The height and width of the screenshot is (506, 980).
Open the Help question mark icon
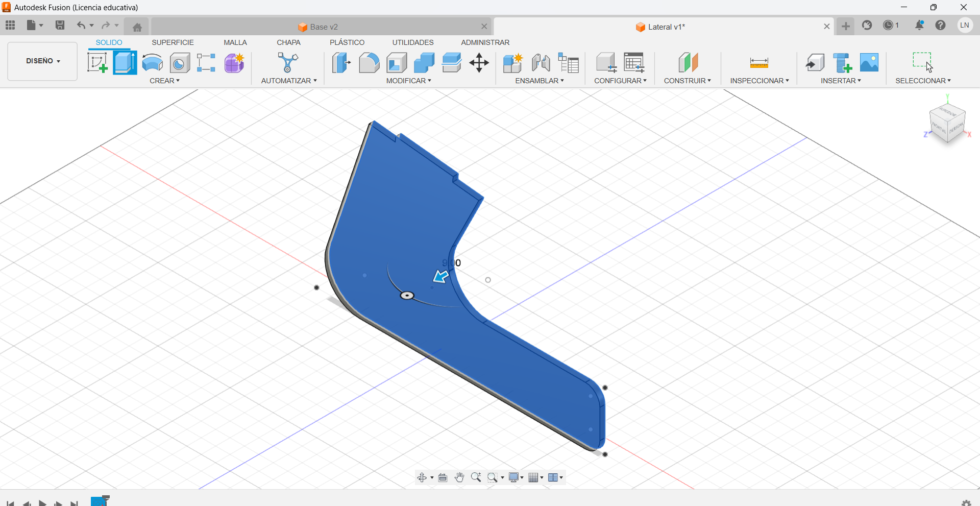(941, 25)
